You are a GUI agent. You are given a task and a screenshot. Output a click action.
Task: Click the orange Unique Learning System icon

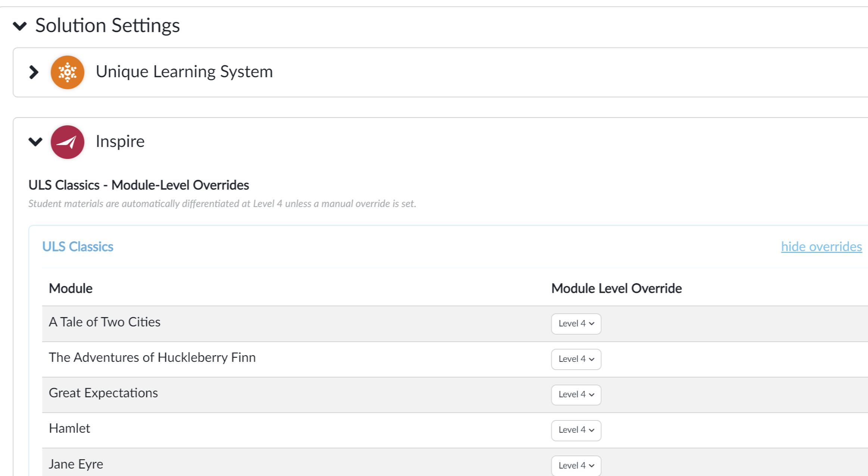point(68,72)
